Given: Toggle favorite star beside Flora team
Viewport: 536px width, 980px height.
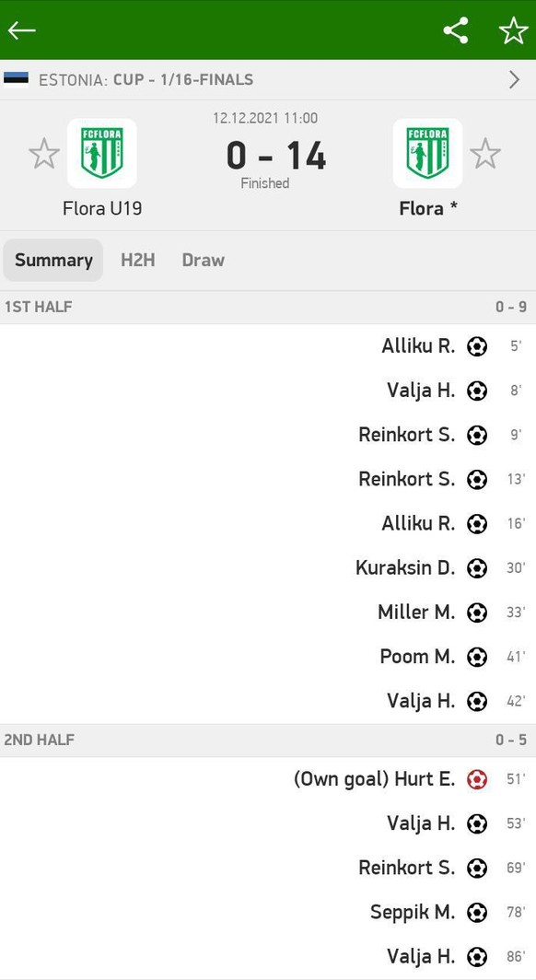Looking at the screenshot, I should point(485,154).
